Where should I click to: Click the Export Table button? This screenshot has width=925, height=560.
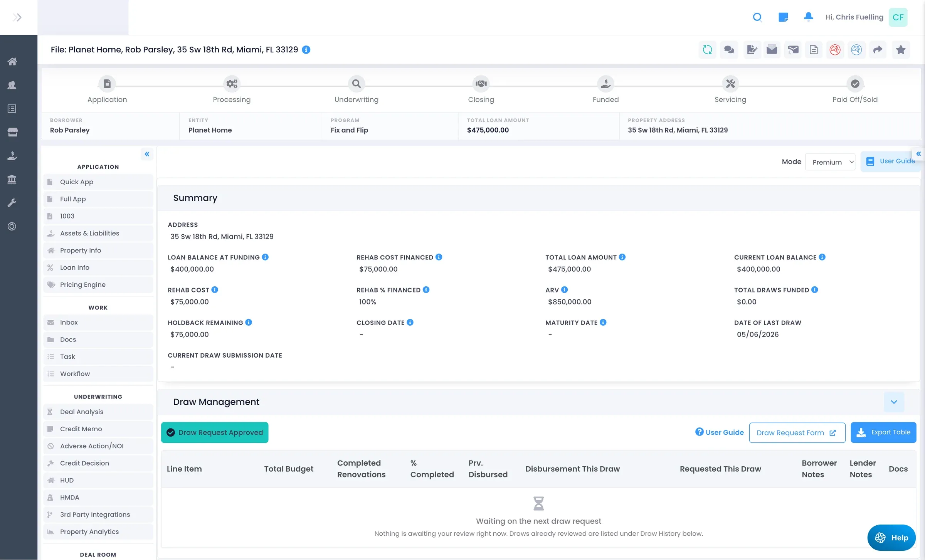tap(883, 432)
